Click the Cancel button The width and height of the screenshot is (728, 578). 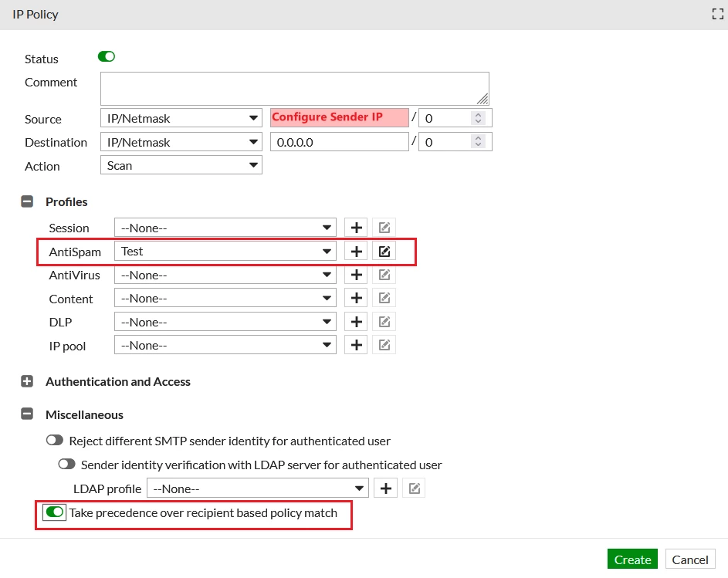tap(690, 559)
